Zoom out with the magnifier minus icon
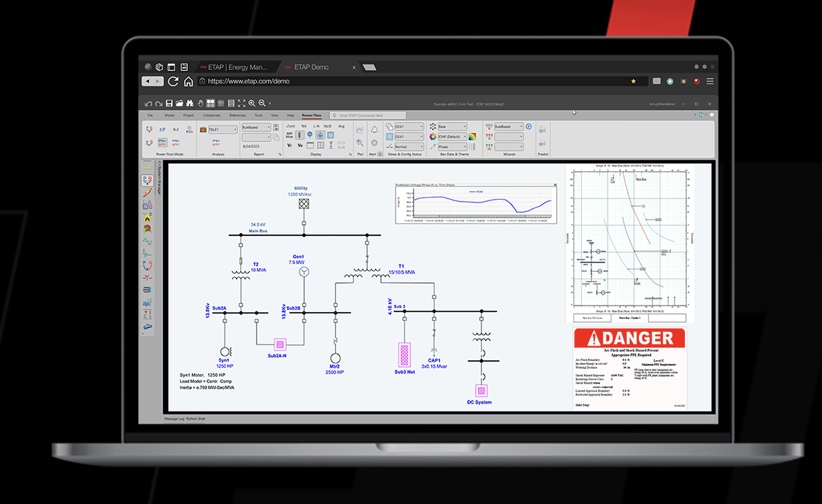Screen dimensions: 822x504 [x=262, y=103]
